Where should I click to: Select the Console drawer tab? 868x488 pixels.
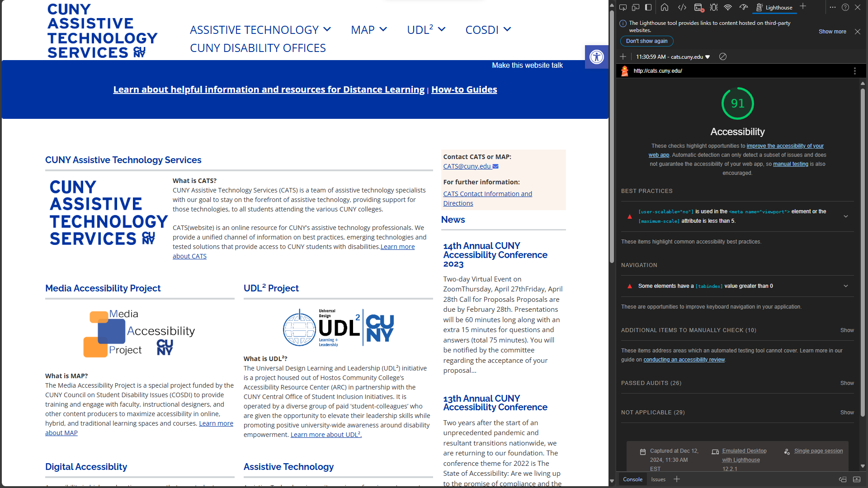[x=632, y=479]
